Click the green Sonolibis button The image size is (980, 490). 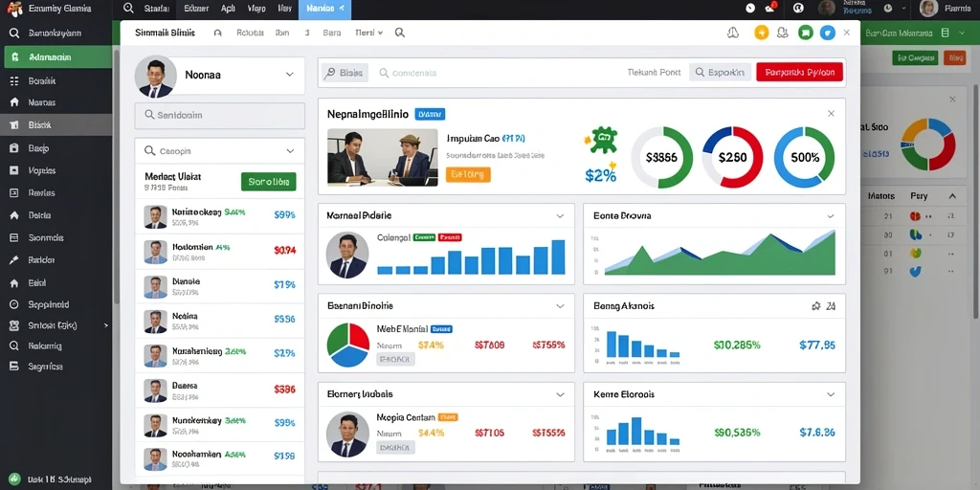point(268,182)
